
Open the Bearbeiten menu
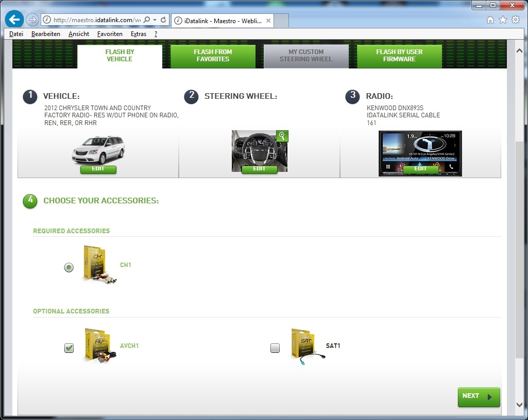pos(45,34)
